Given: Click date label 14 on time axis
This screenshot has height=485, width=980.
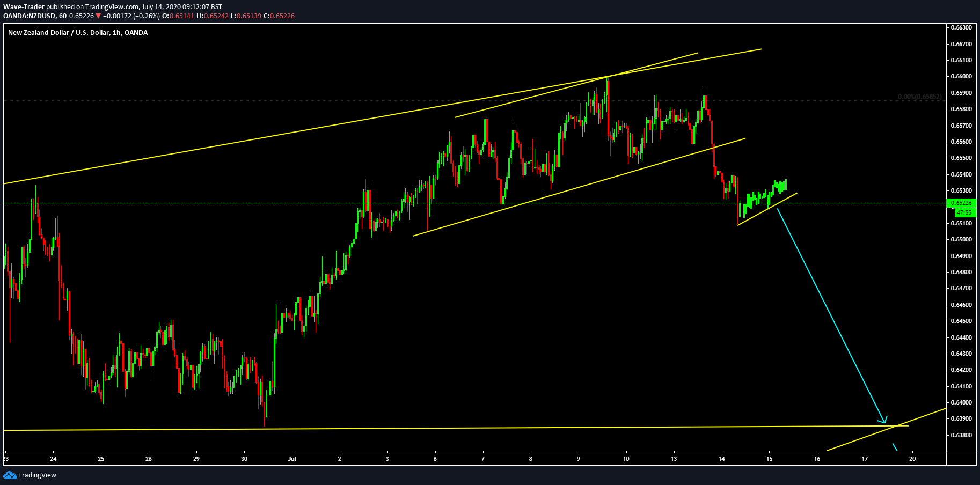Looking at the screenshot, I should click(722, 459).
